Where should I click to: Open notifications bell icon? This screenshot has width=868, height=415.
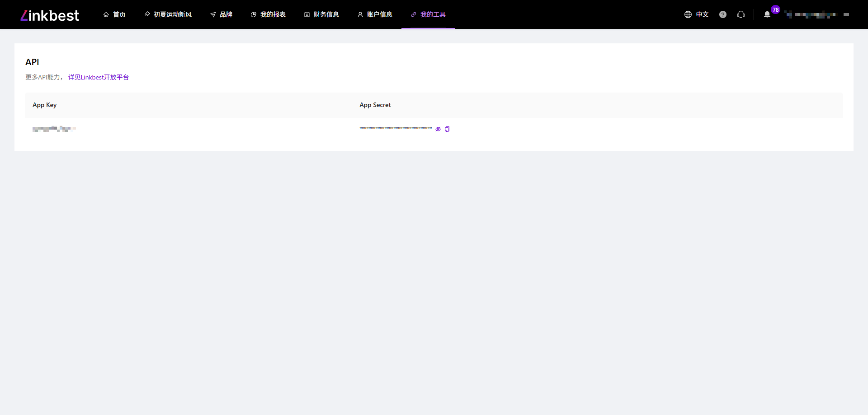pyautogui.click(x=767, y=15)
